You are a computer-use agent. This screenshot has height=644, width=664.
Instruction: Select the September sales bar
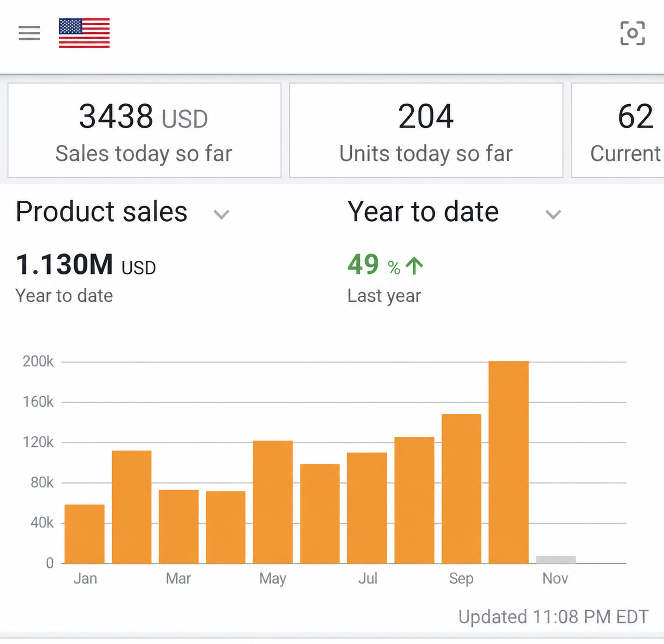coord(461,489)
